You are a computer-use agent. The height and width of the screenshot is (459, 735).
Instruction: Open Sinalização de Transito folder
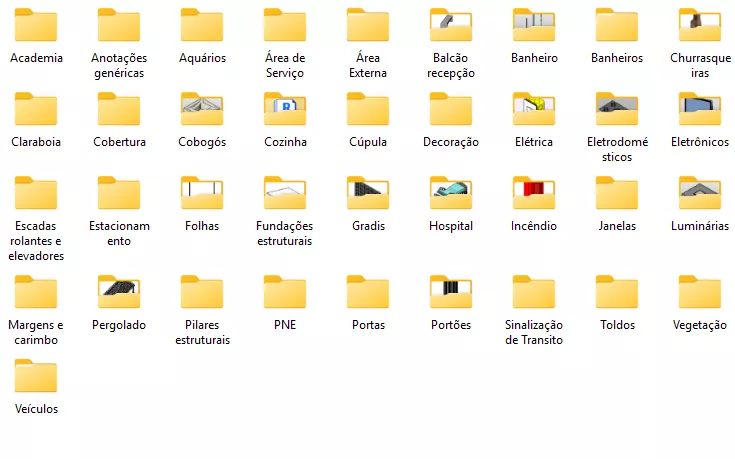(x=534, y=293)
